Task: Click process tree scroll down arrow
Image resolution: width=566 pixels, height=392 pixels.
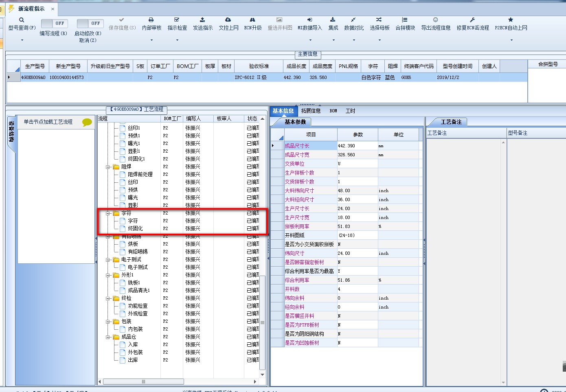Action: click(262, 374)
